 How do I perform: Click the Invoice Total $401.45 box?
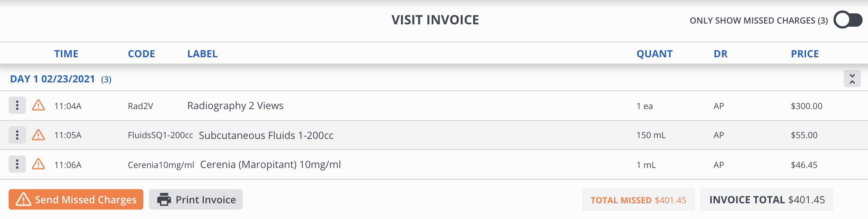[767, 200]
